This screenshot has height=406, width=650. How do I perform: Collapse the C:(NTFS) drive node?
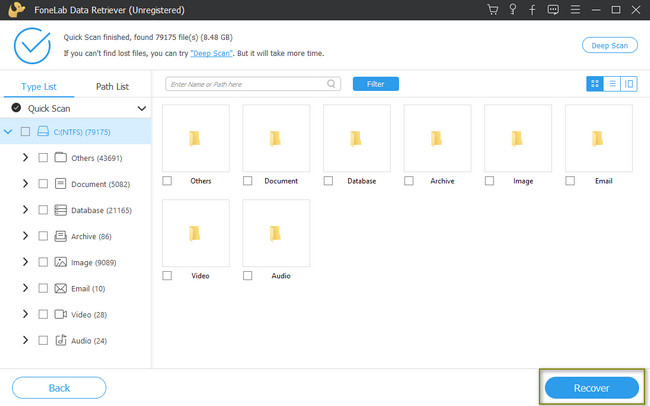[8, 131]
